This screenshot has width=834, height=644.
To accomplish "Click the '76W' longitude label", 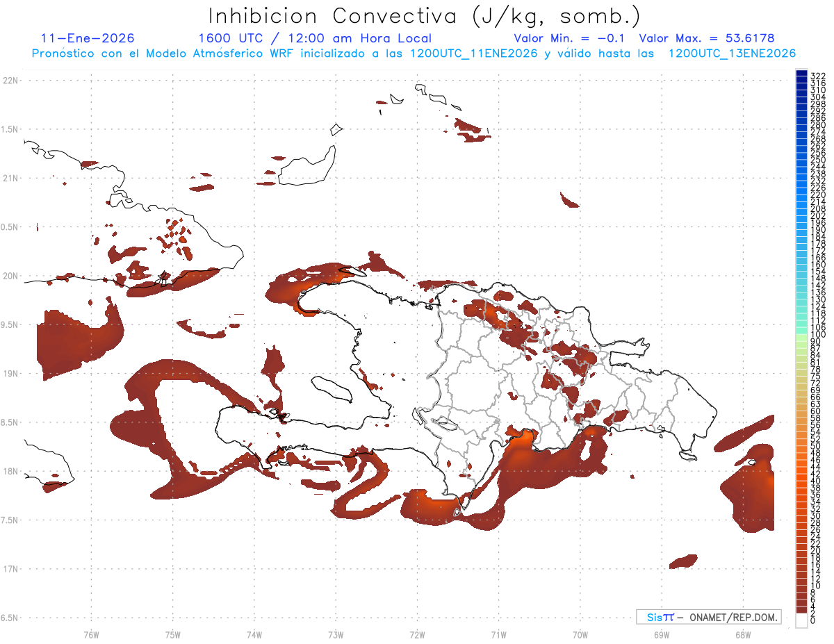I will (91, 634).
